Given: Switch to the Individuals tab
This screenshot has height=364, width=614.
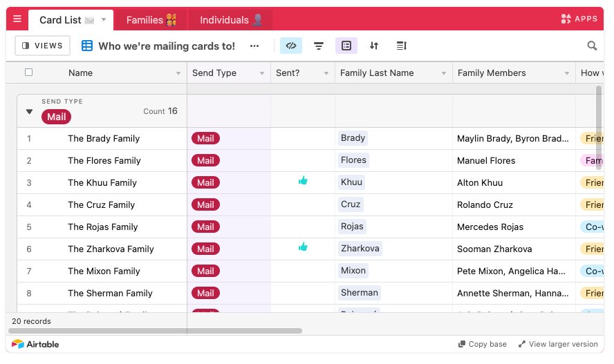Looking at the screenshot, I should click(231, 20).
